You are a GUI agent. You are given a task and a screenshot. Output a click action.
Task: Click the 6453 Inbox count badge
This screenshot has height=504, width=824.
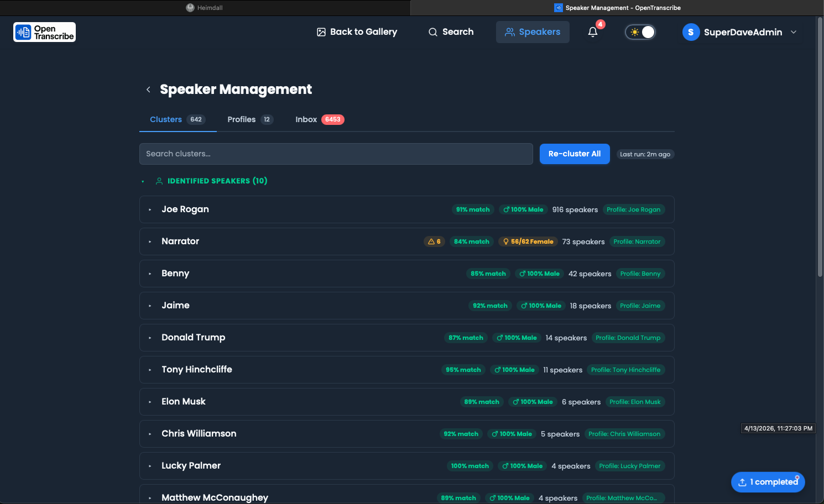pos(333,119)
